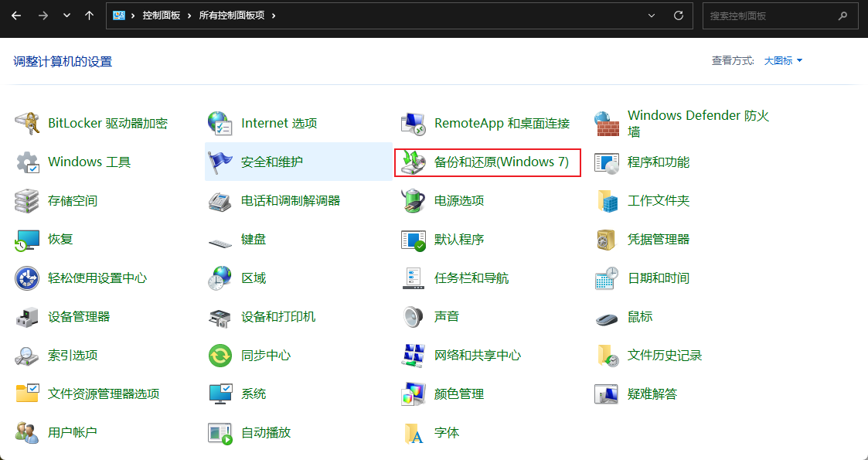868x460 pixels.
Task: Click the 同步中心 green sync icon
Action: click(220, 356)
